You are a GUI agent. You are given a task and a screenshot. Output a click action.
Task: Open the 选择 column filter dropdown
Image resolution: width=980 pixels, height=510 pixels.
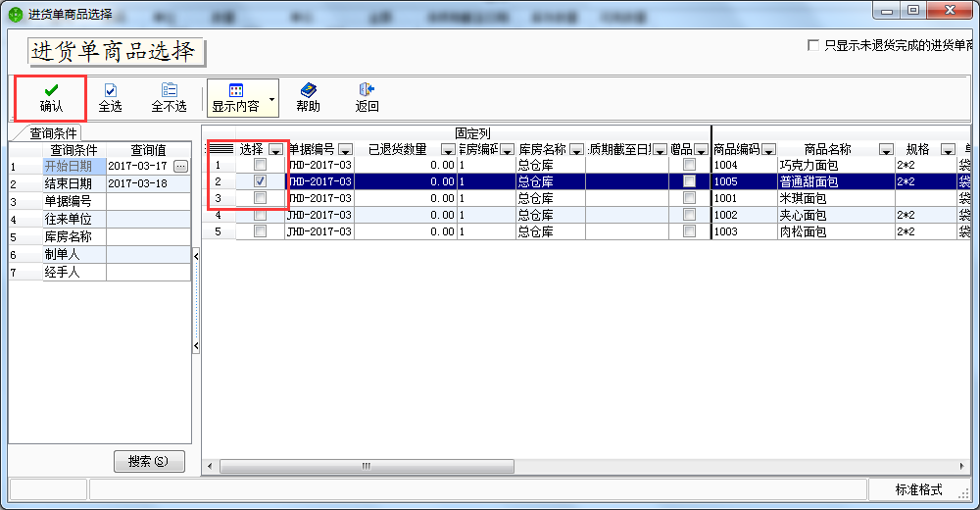(275, 149)
